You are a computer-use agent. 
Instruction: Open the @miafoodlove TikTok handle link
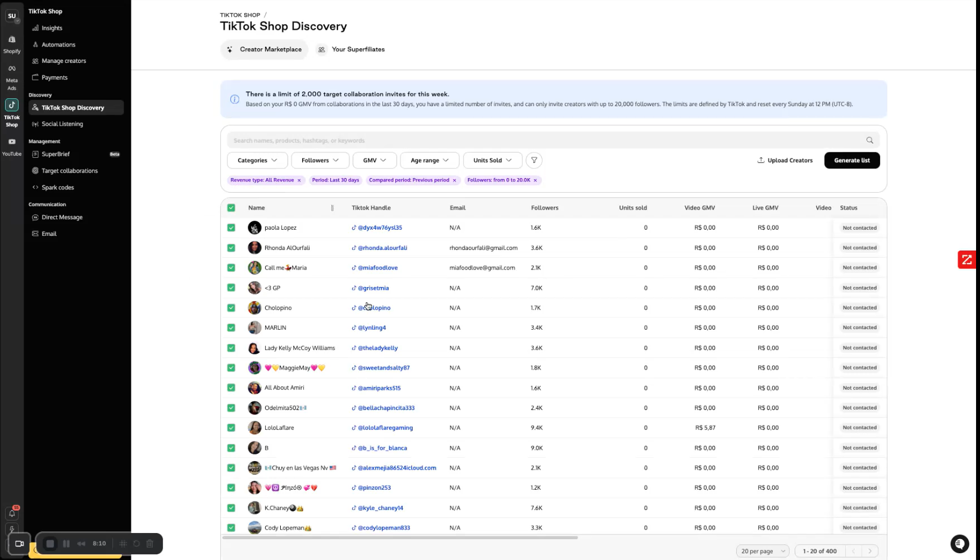pos(377,268)
